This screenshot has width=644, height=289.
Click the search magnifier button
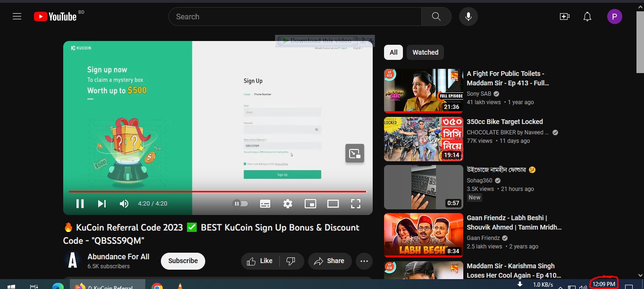tap(436, 17)
